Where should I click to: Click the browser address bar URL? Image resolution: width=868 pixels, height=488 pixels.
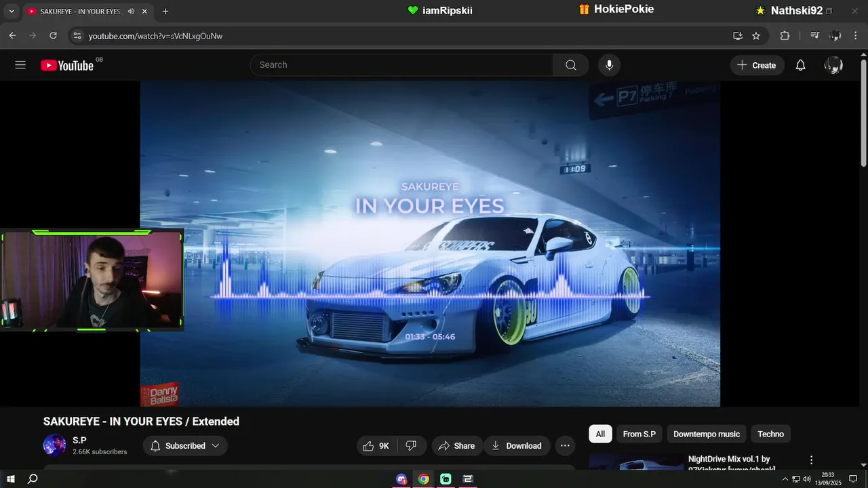[x=155, y=36]
